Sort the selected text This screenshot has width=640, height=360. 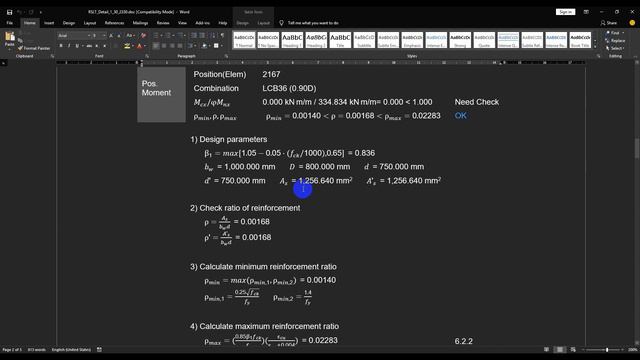(213, 36)
